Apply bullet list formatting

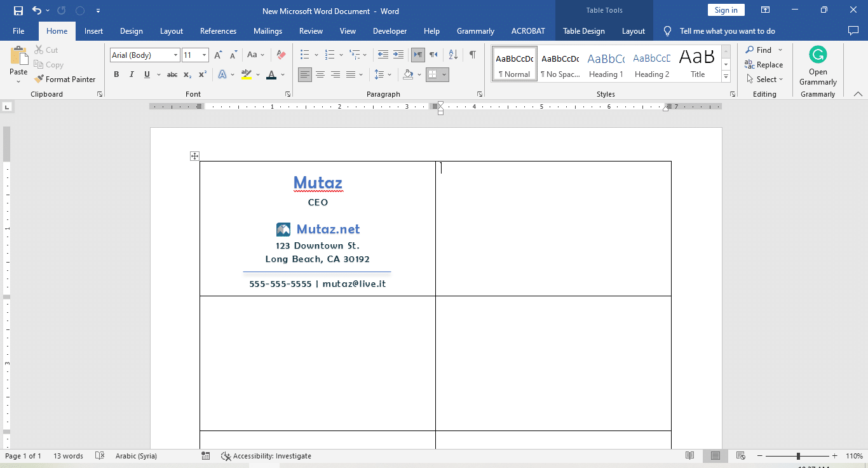coord(305,55)
